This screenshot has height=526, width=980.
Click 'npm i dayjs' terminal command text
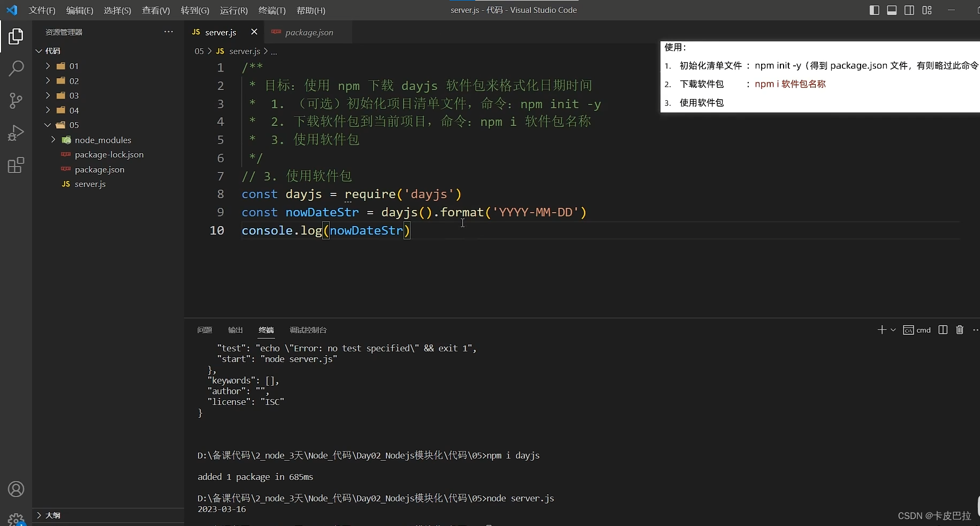pos(513,455)
